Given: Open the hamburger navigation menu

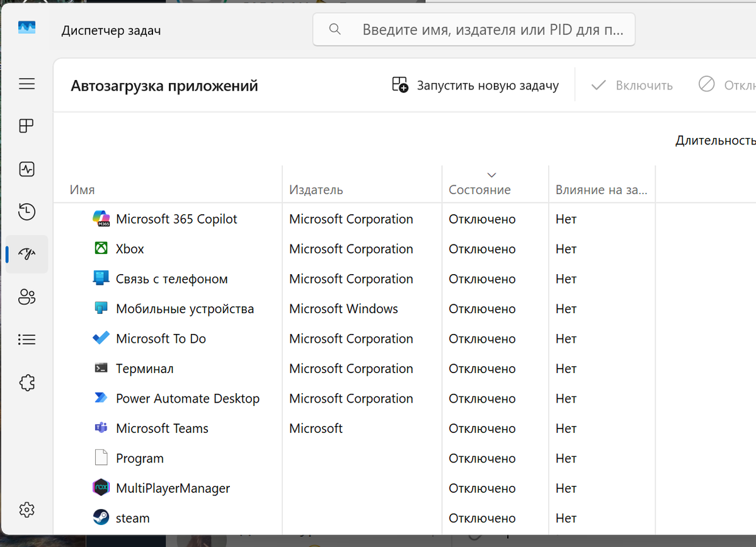Looking at the screenshot, I should click(26, 84).
